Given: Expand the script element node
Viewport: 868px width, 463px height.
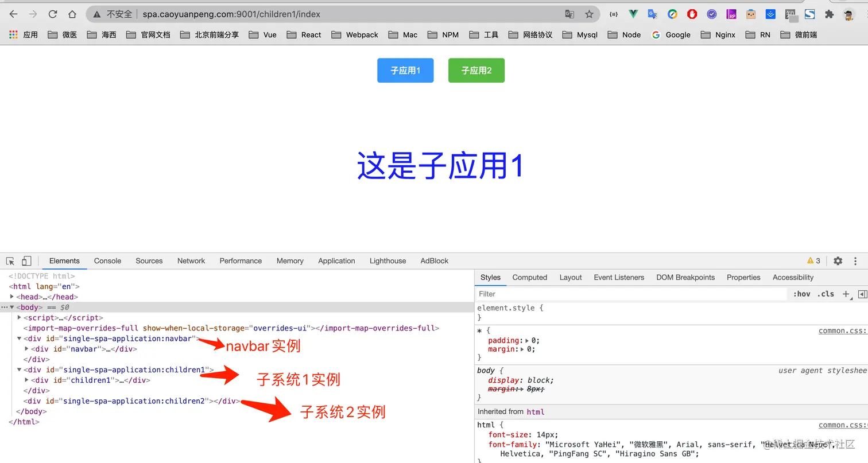Looking at the screenshot, I should coord(20,317).
